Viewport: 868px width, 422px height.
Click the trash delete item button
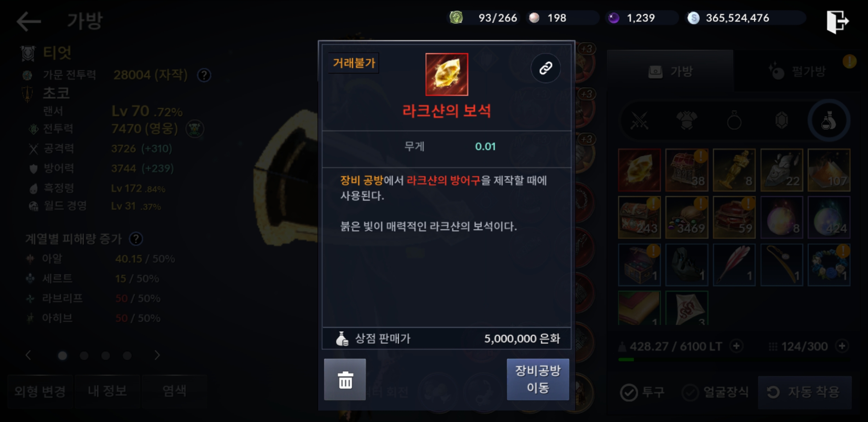pos(345,379)
